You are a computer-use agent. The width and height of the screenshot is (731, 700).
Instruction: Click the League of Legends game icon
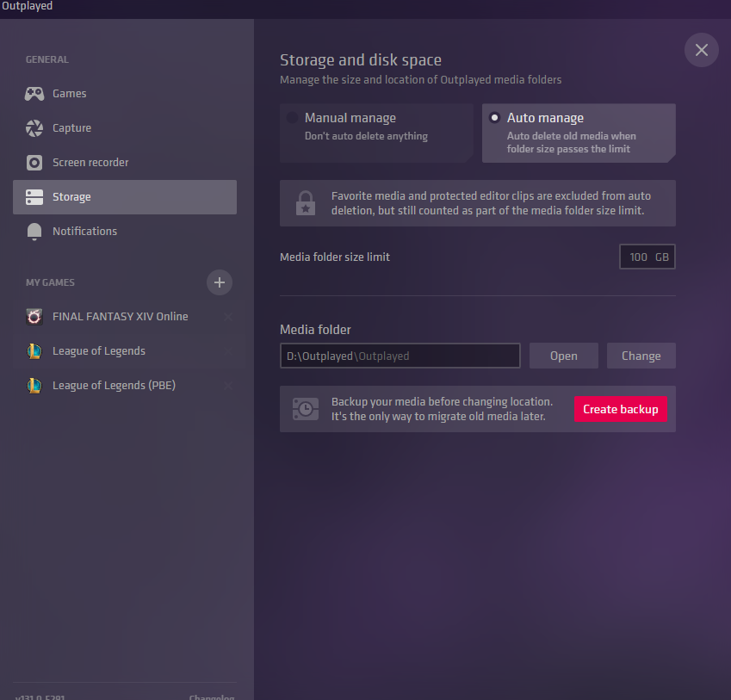[x=34, y=351]
